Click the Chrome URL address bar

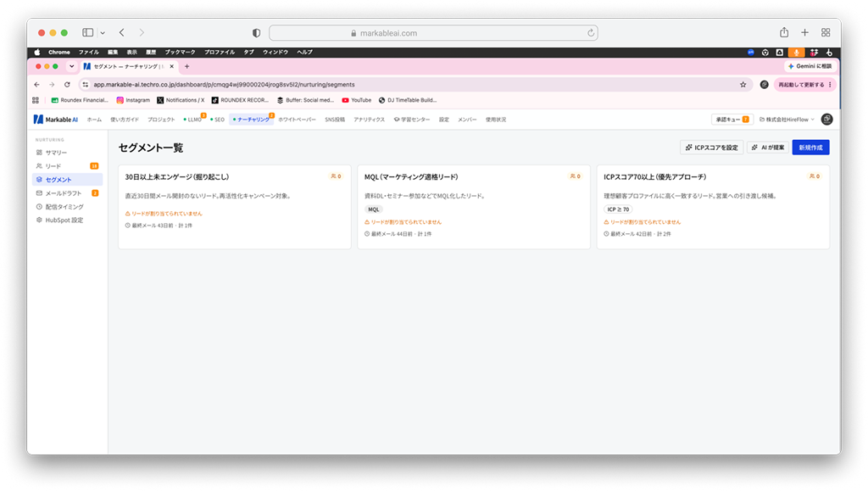point(415,85)
